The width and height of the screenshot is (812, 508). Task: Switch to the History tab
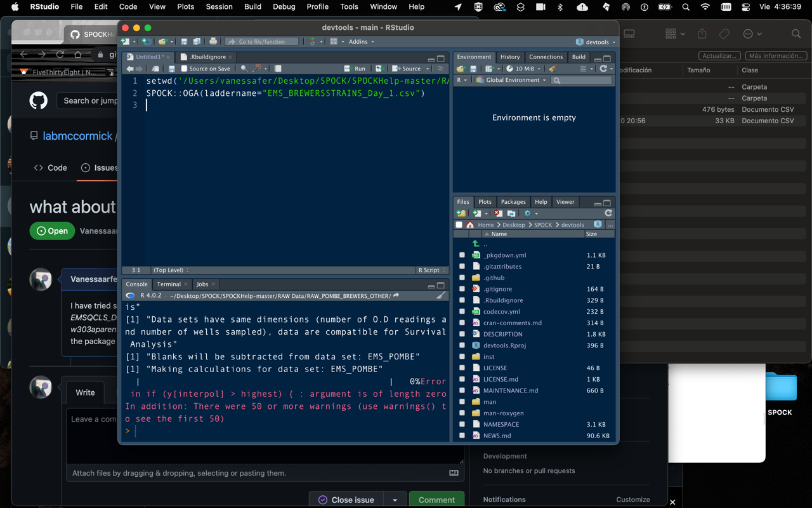click(x=510, y=57)
